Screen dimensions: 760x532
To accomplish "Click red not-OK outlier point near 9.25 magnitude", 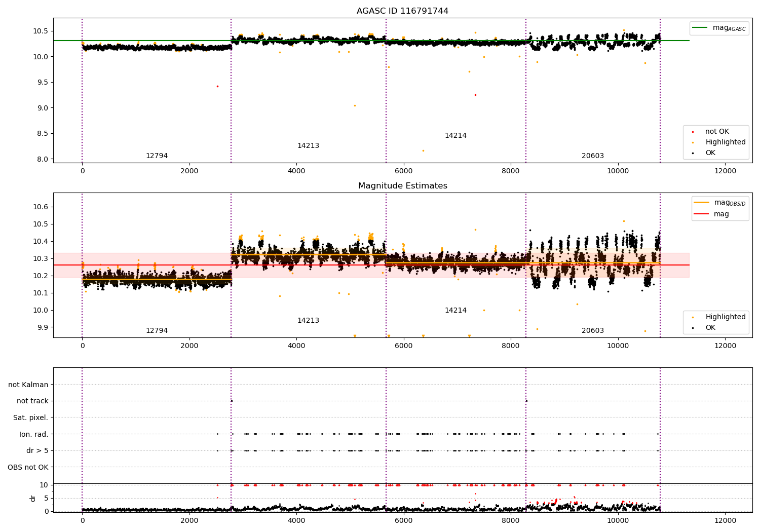I will [475, 95].
